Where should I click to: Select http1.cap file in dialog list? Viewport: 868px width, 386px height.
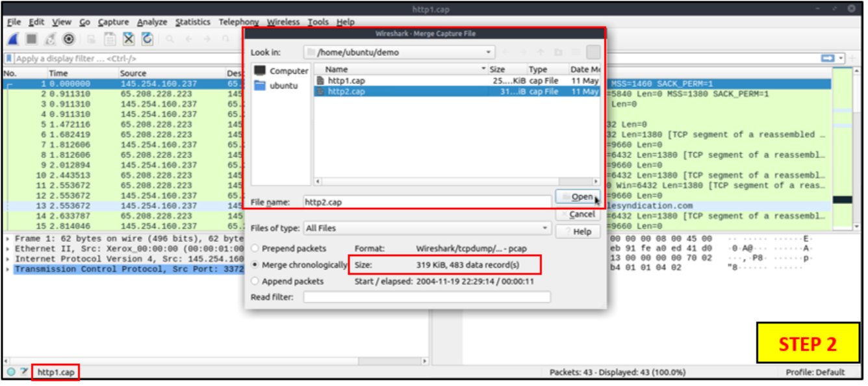coord(455,81)
